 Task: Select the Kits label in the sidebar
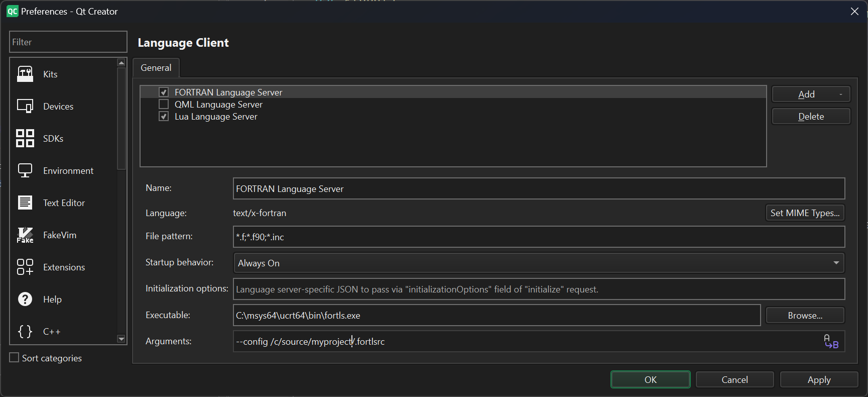click(50, 74)
